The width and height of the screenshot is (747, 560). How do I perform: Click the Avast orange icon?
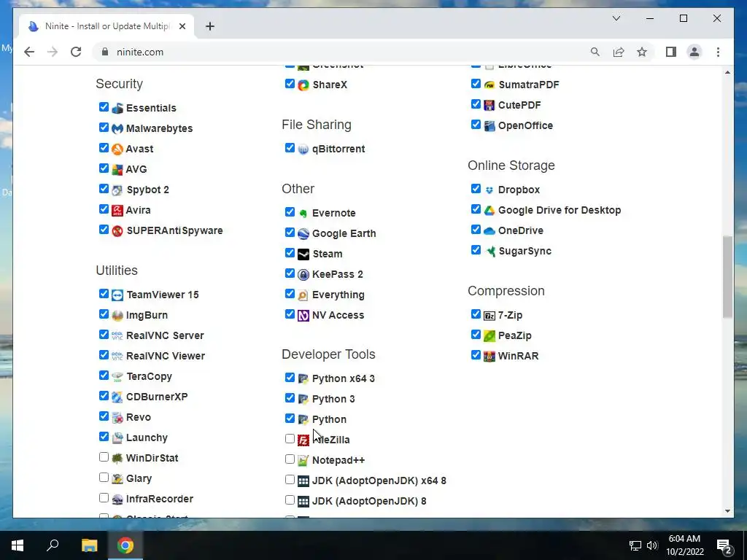click(x=117, y=149)
